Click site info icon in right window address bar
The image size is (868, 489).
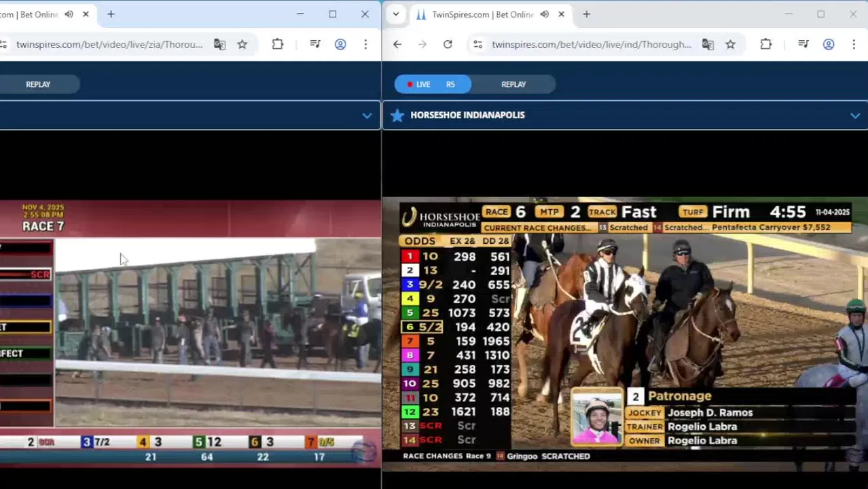pyautogui.click(x=478, y=44)
